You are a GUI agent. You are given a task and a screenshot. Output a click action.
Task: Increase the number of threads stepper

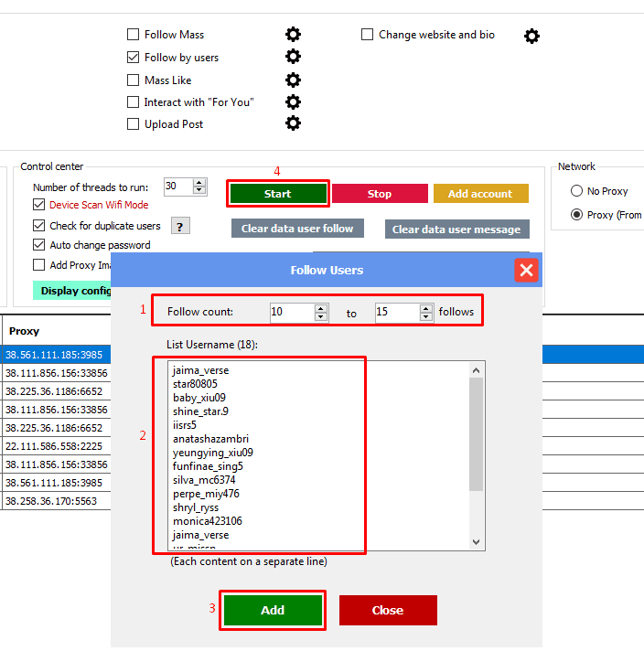(199, 182)
